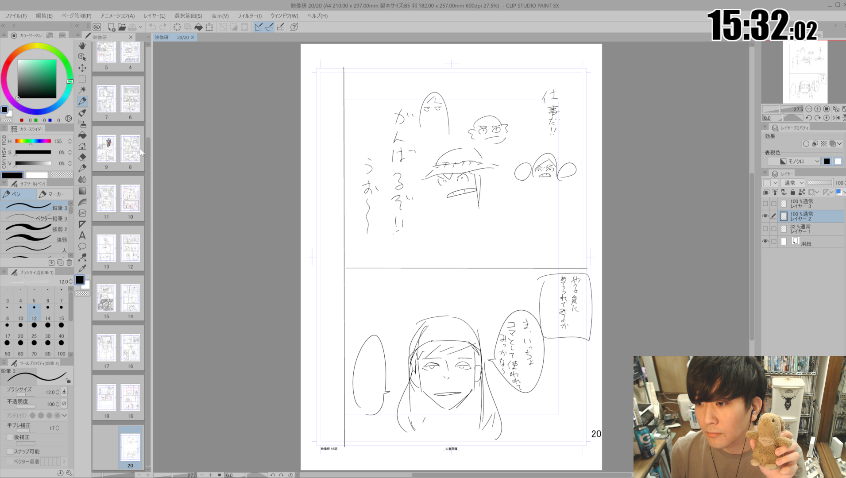Enable the 後補正 checkbox
Image resolution: width=846 pixels, height=478 pixels.
point(10,438)
